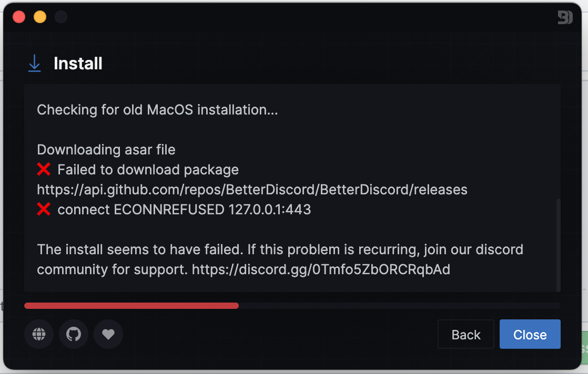
Task: Open the GitHub repository icon
Action: pyautogui.click(x=73, y=334)
